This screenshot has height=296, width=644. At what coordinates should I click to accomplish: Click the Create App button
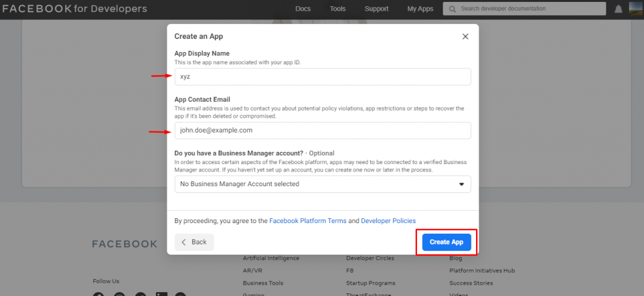[447, 242]
